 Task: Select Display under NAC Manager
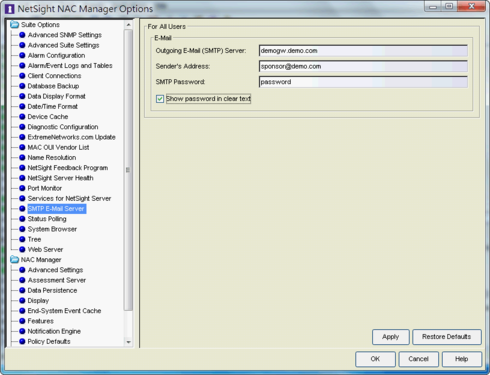coord(38,300)
